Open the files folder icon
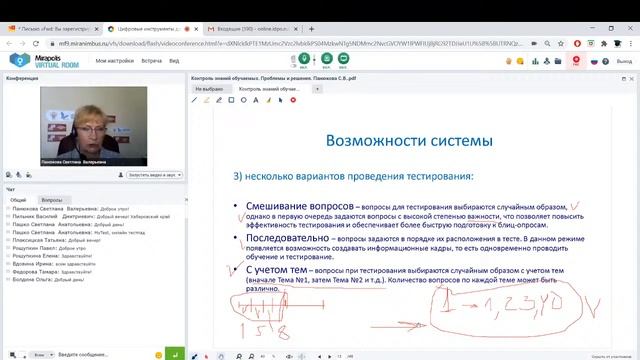 pos(558,61)
